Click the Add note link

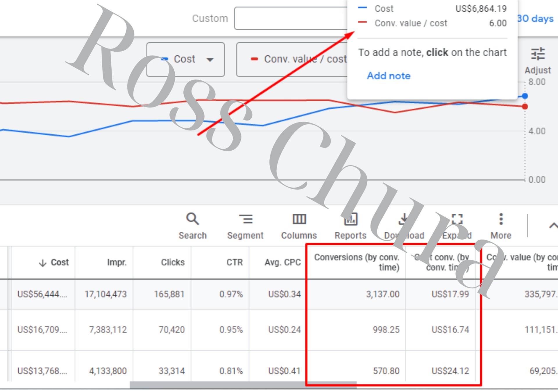point(389,76)
